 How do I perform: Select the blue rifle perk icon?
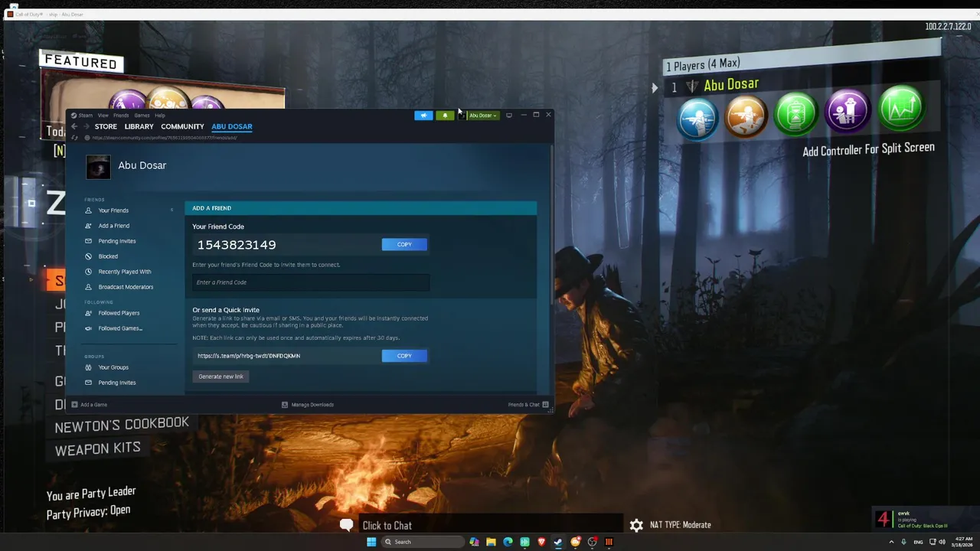point(697,119)
